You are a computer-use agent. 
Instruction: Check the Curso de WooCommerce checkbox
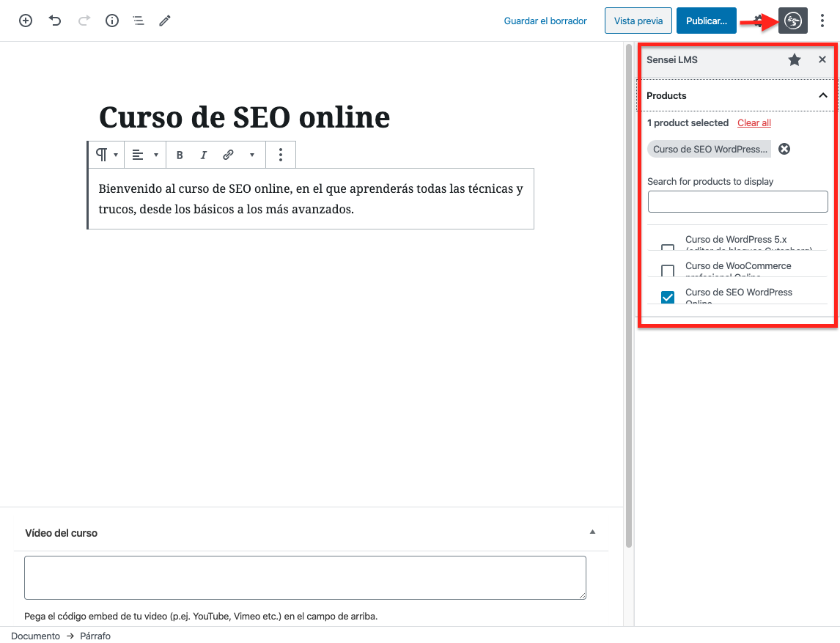point(668,271)
